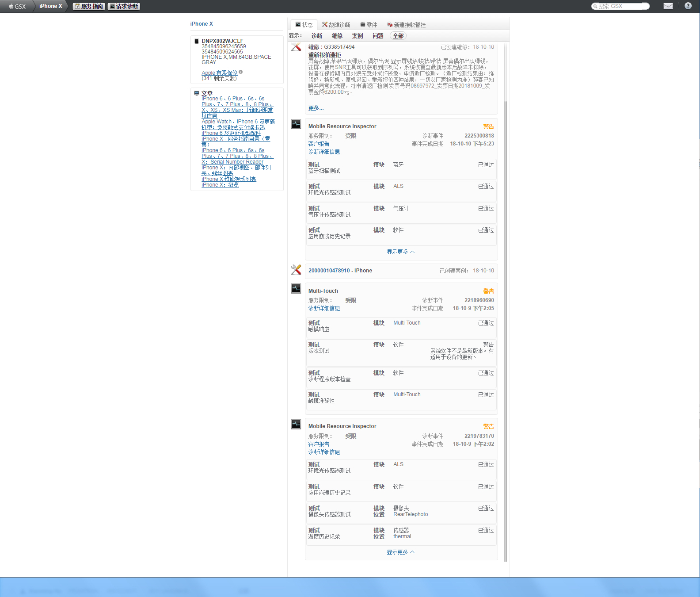This screenshot has width=700, height=597.
Task: Filter the list by 维修
Action: point(337,36)
